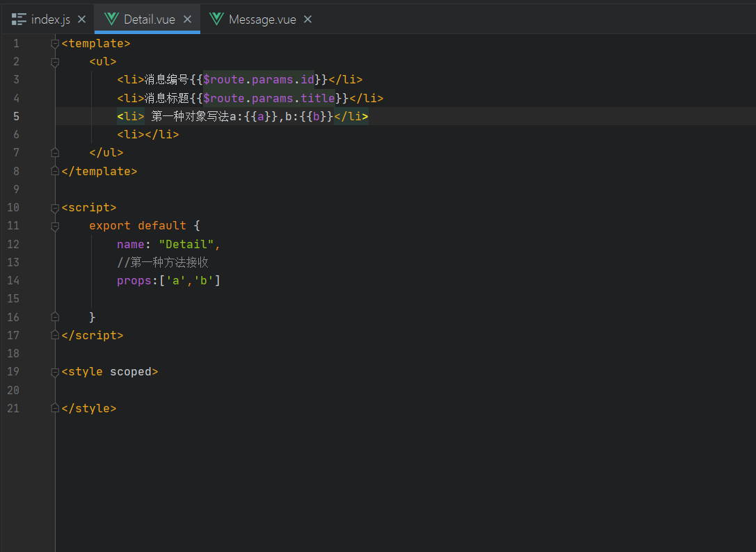The image size is (756, 552).
Task: Close the index.js tab
Action: tap(82, 19)
